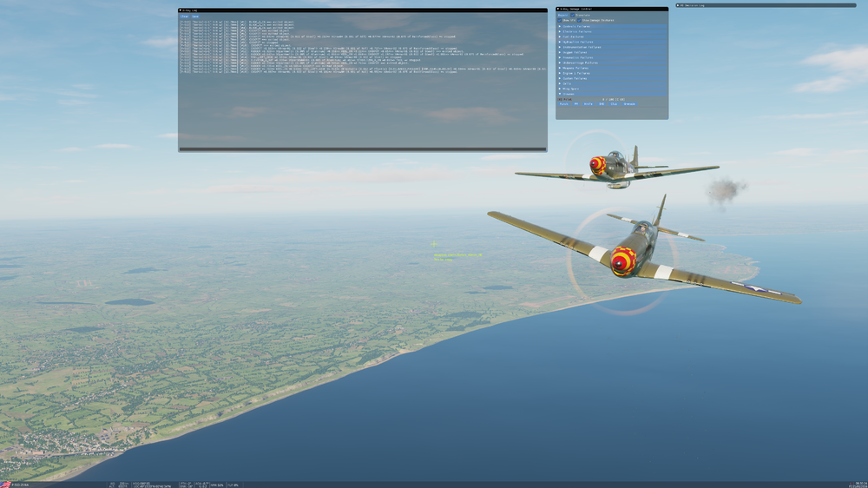Expand the Wing Spars section
The width and height of the screenshot is (868, 488).
tap(612, 89)
